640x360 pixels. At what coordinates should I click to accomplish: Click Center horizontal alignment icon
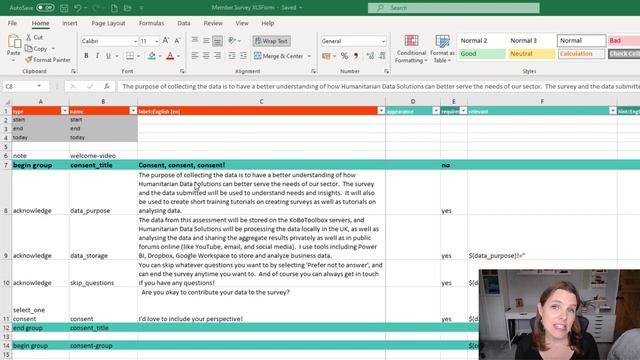click(206, 56)
